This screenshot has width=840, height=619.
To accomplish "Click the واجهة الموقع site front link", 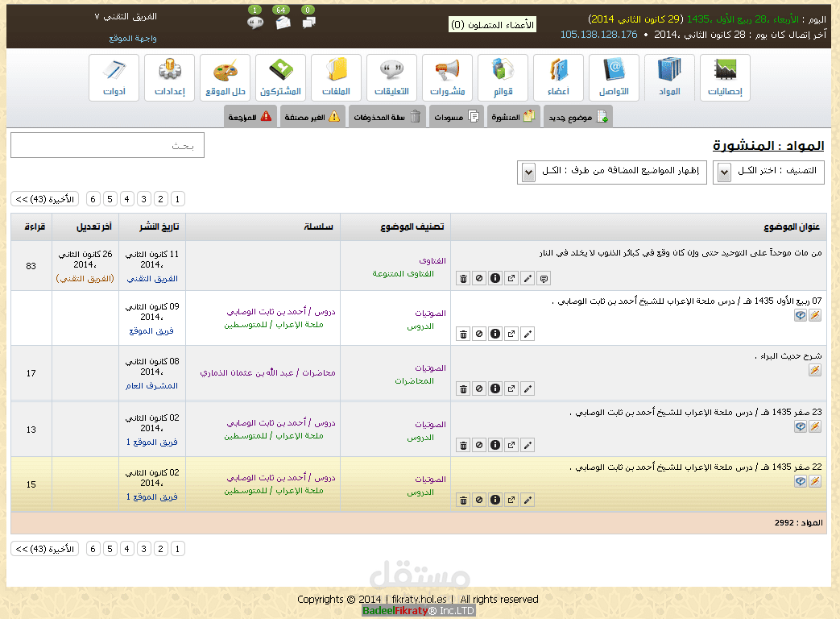I will click(x=133, y=39).
